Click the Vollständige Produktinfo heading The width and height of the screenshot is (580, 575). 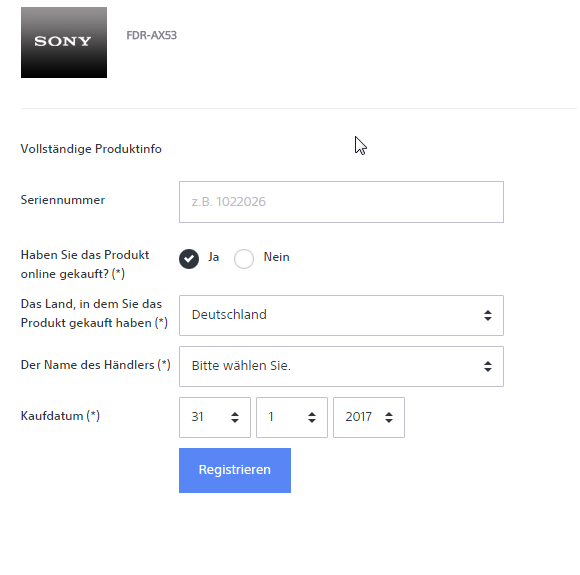[91, 149]
